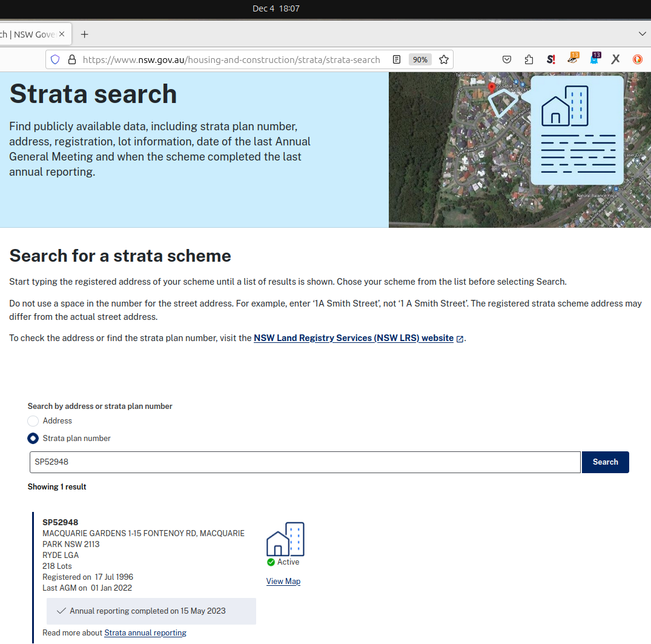This screenshot has width=651, height=644.
Task: Select the Strata plan number radio option
Action: (33, 439)
